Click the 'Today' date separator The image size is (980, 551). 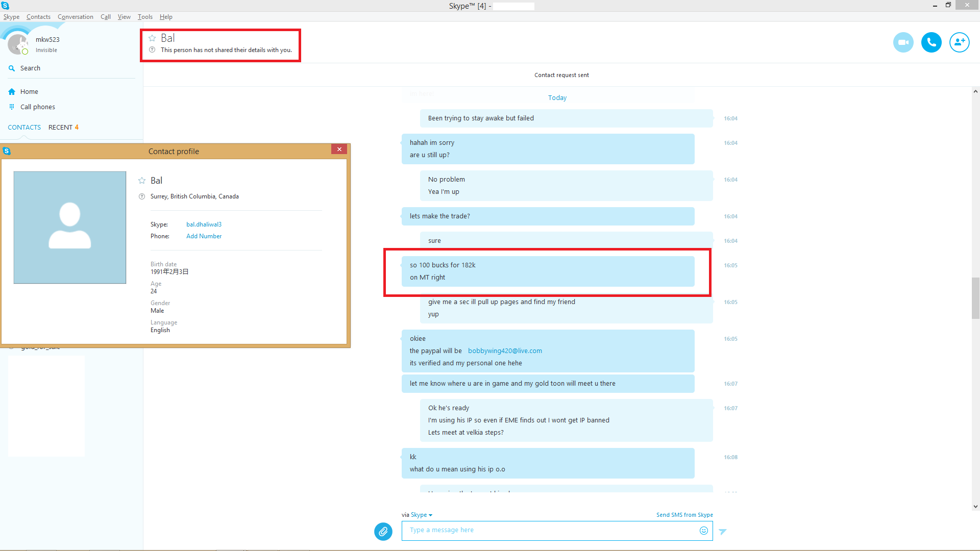click(557, 98)
